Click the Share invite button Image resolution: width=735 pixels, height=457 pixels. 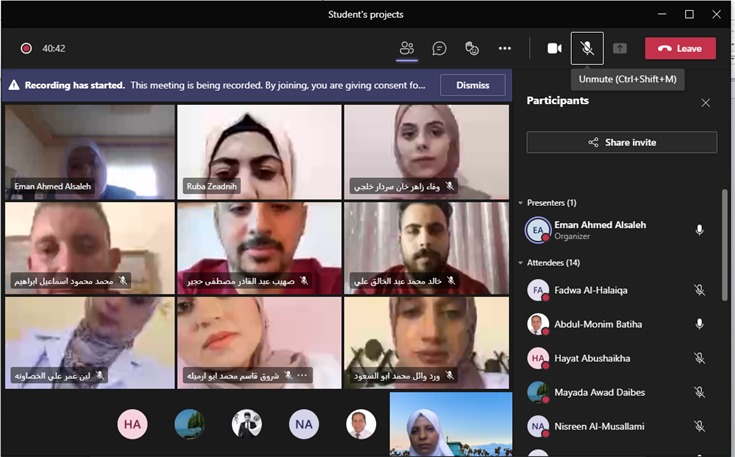point(621,143)
